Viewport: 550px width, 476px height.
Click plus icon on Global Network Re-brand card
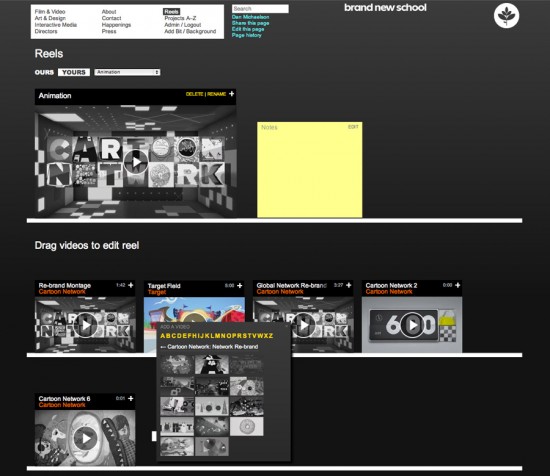(x=349, y=285)
